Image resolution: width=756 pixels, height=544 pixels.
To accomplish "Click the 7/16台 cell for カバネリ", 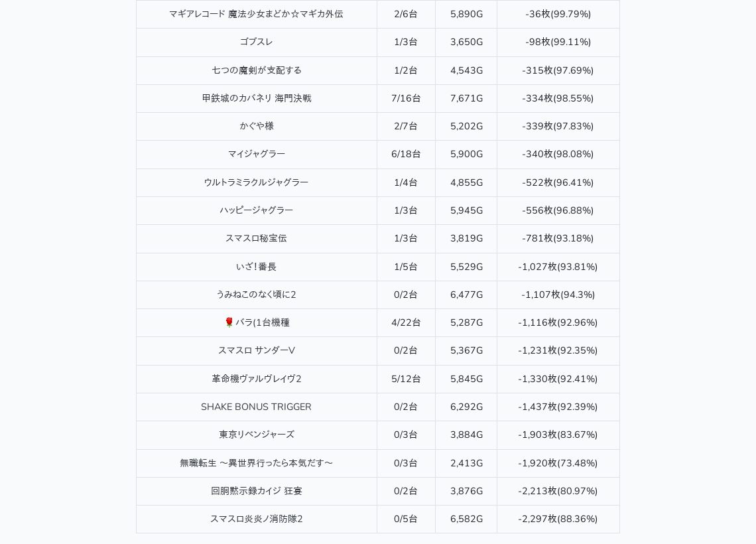I will pyautogui.click(x=406, y=98).
